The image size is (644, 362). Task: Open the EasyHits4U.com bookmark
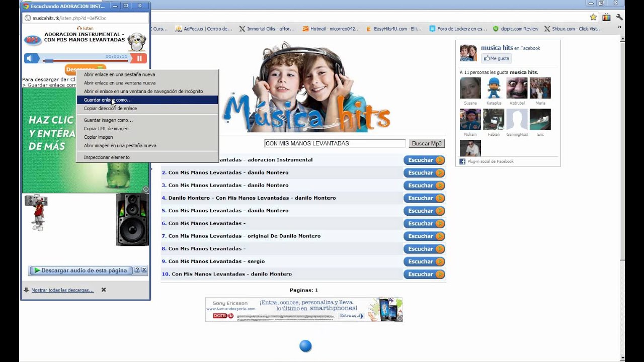point(394,29)
